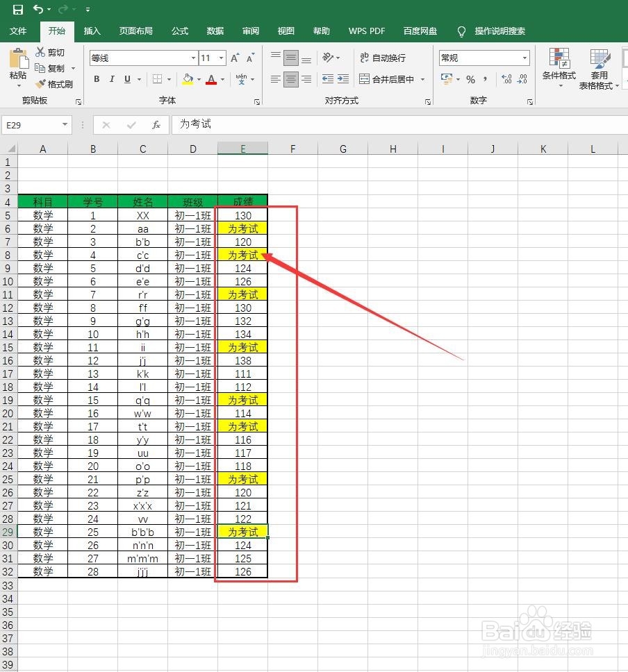Viewport: 628px width, 672px height.
Task: Open the 视图 tab
Action: click(286, 31)
